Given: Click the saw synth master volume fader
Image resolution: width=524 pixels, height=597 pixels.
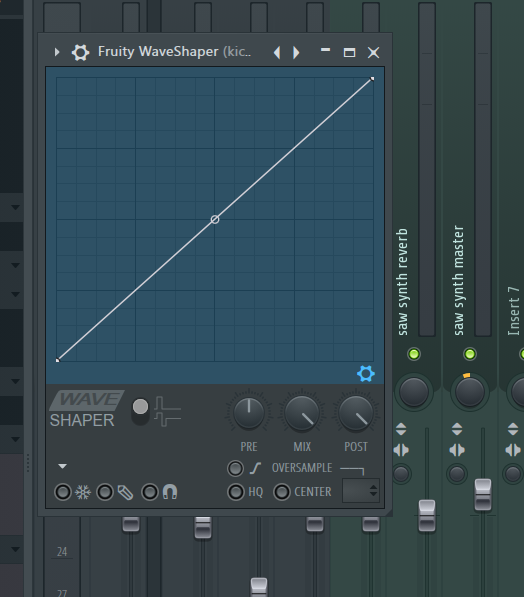Looking at the screenshot, I should click(x=483, y=495).
